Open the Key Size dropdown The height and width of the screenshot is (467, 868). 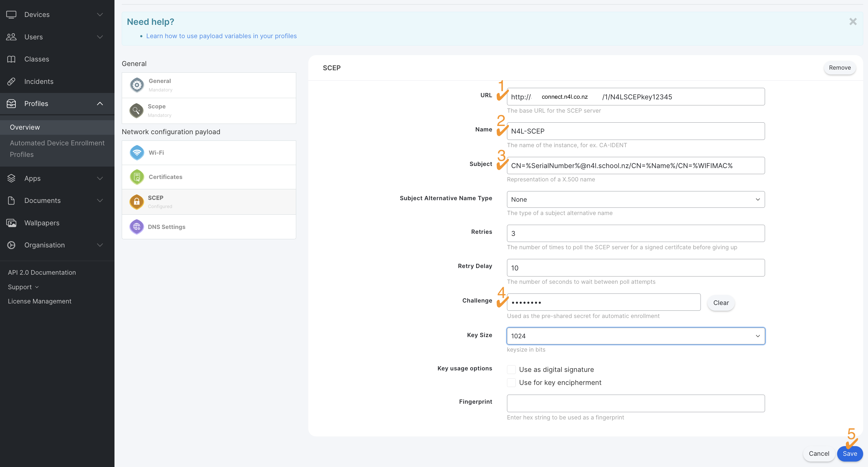point(635,336)
